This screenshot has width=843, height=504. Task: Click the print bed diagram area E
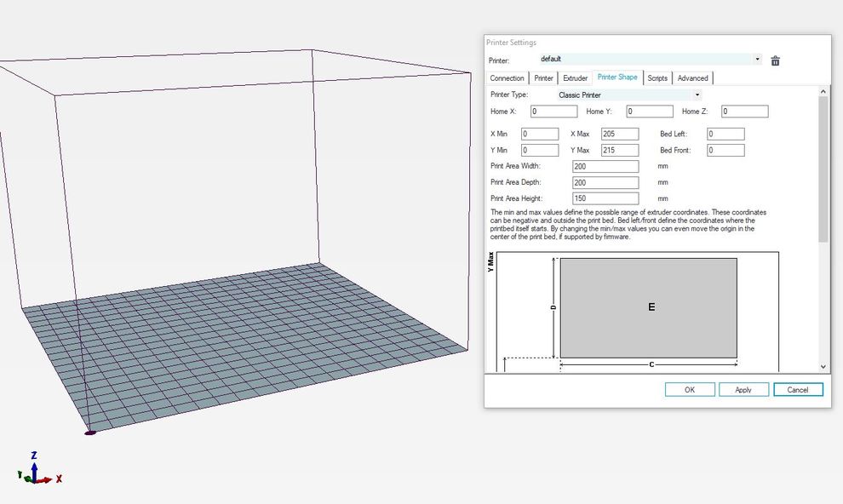648,307
